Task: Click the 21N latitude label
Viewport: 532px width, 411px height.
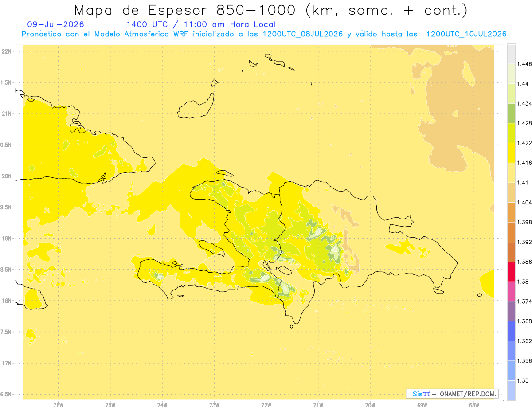Action: click(x=7, y=114)
